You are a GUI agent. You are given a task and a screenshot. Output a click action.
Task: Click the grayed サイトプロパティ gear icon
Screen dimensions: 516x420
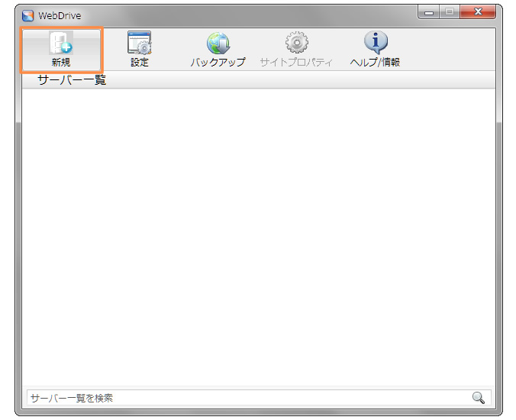click(x=296, y=43)
